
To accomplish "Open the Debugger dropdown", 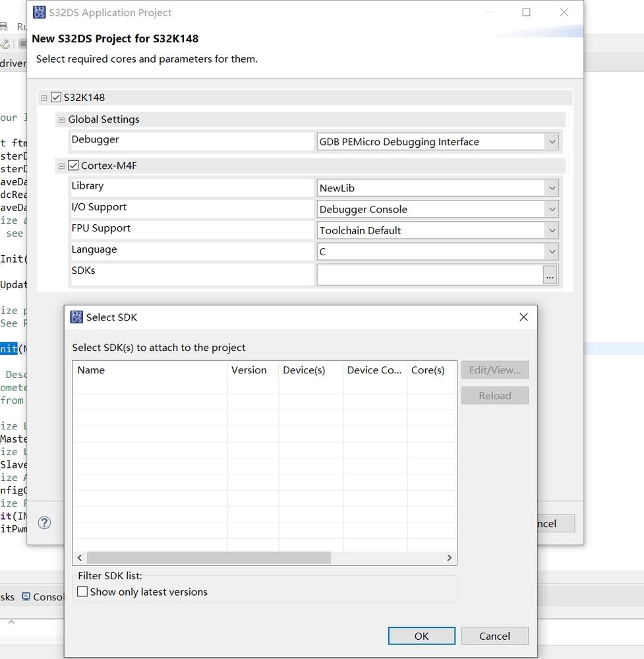I will [x=552, y=142].
